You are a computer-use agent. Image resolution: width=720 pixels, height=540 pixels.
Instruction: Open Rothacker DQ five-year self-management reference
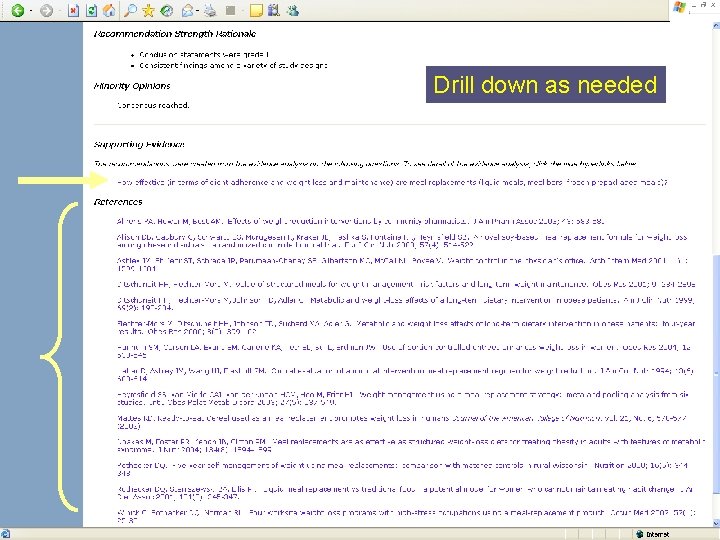point(403,469)
